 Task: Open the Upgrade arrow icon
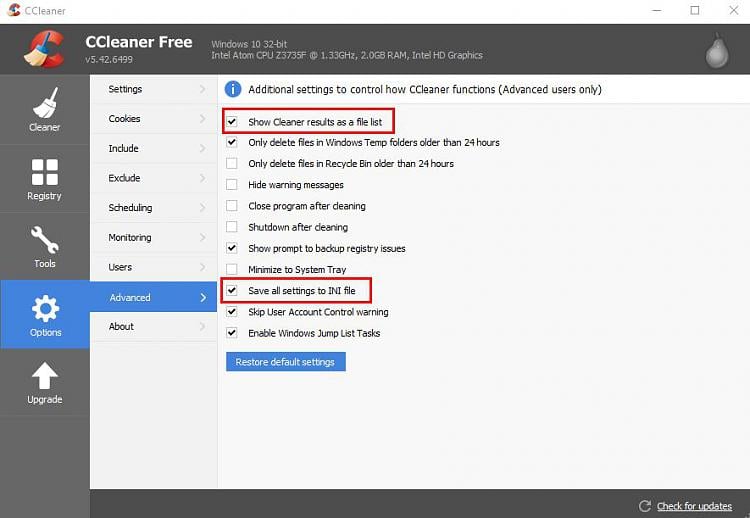click(45, 376)
